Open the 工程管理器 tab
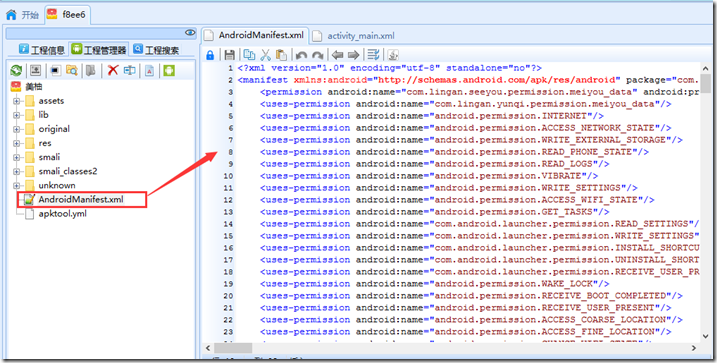The height and width of the screenshot is (363, 717). (99, 49)
